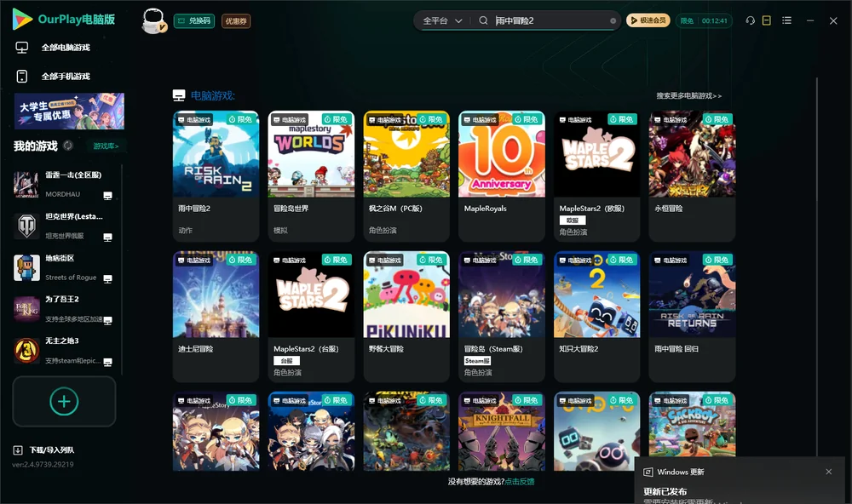The width and height of the screenshot is (852, 504).
Task: Click 搜索更多电脑游戏 link
Action: (688, 95)
